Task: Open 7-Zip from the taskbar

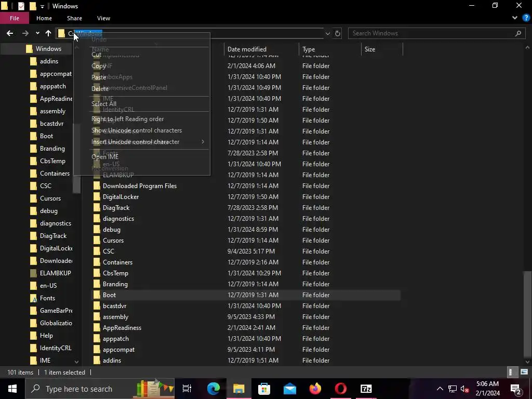Action: coord(366,389)
